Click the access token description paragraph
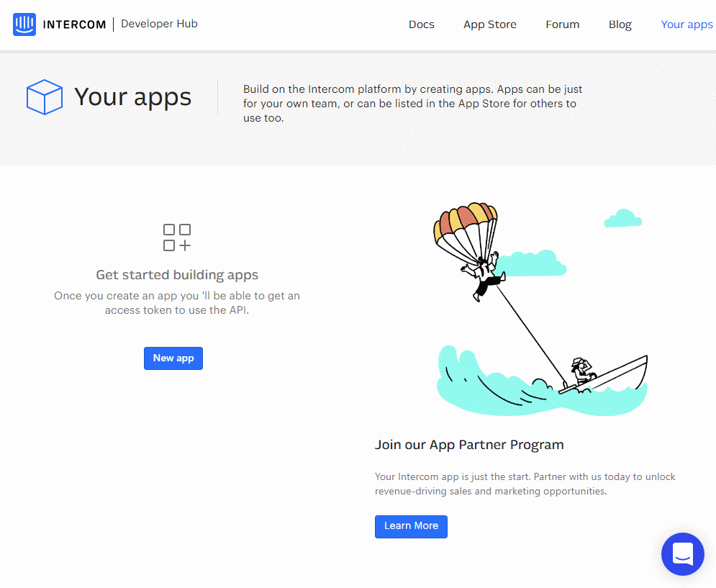This screenshot has height=588, width=716. 177,303
